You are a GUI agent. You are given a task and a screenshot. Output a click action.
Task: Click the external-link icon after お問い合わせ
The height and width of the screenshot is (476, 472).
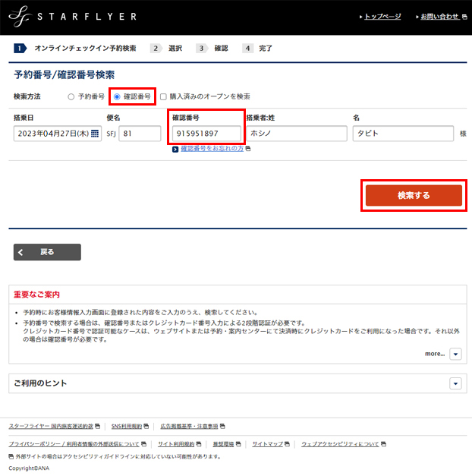click(x=464, y=17)
